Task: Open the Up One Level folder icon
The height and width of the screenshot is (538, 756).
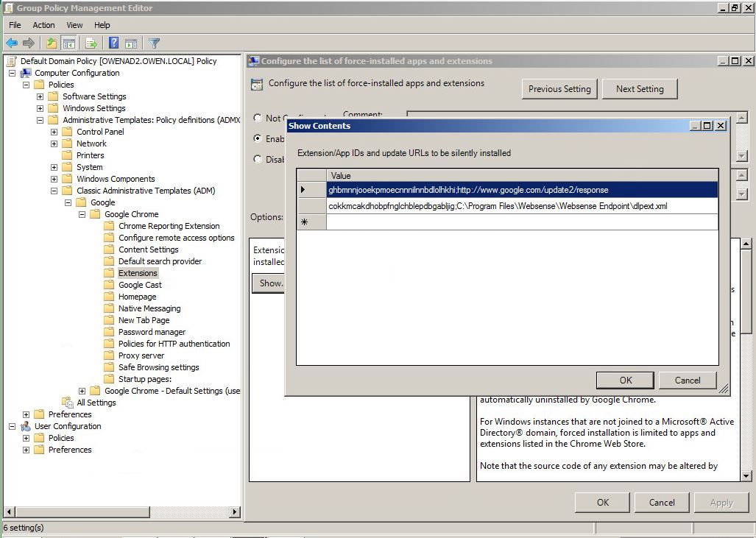Action: pos(51,43)
